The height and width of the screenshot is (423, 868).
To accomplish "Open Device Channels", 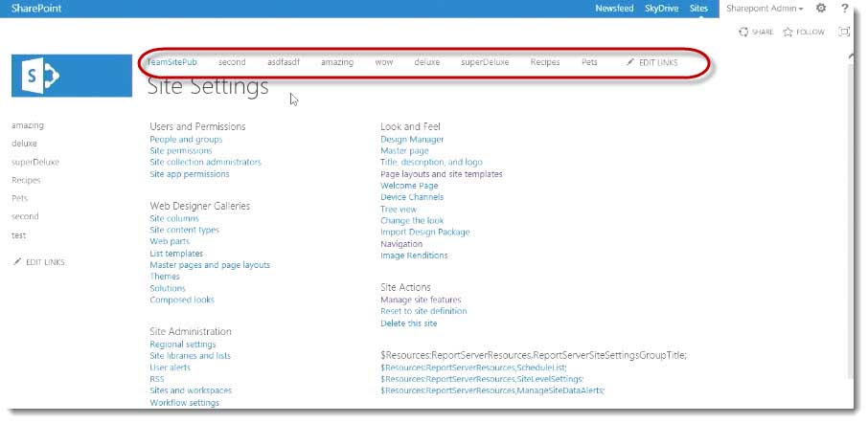I will (x=412, y=197).
